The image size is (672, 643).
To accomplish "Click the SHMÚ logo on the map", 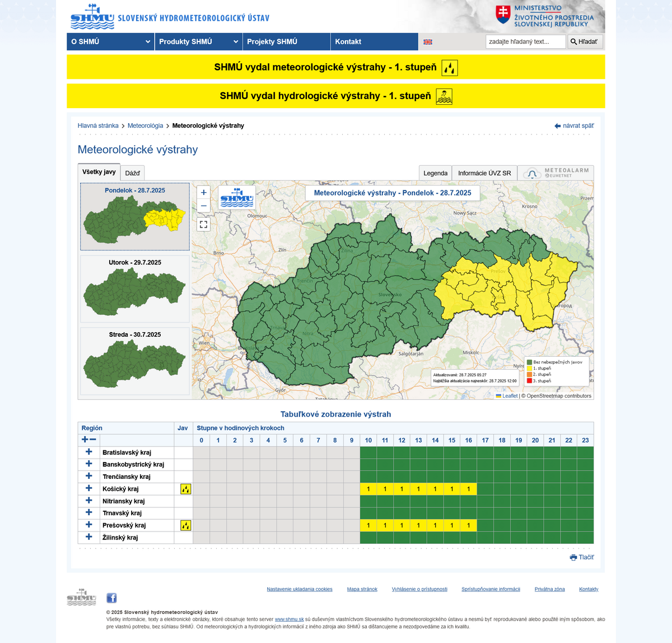I will (237, 197).
